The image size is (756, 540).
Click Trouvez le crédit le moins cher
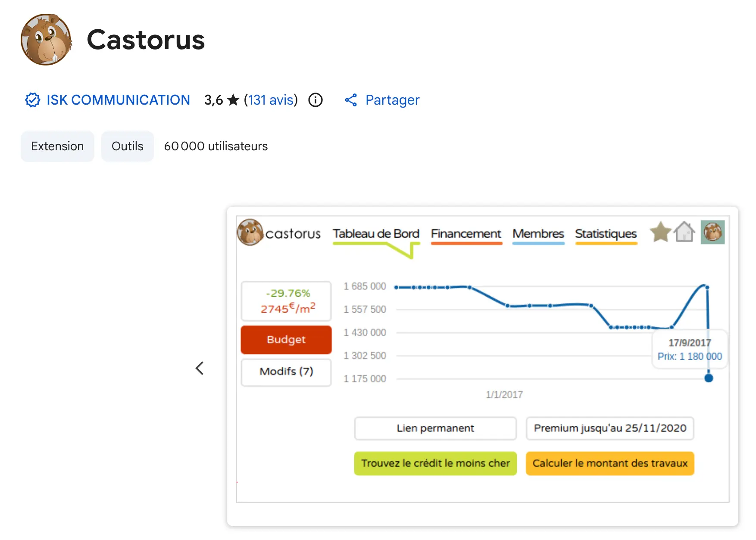click(x=435, y=463)
